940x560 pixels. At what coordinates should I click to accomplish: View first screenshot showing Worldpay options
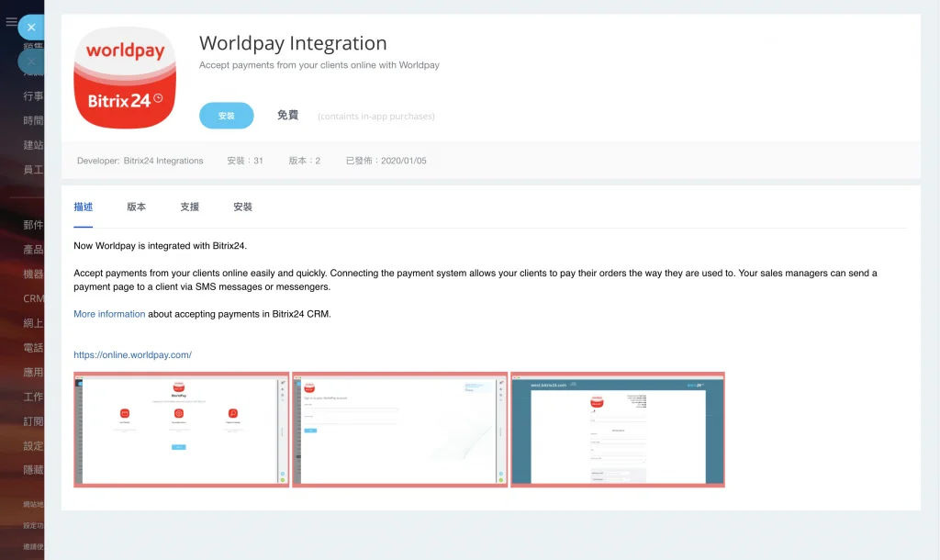pyautogui.click(x=181, y=429)
